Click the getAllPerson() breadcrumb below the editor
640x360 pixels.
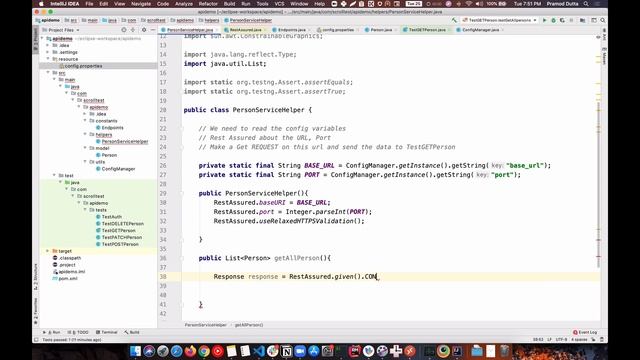tap(249, 325)
